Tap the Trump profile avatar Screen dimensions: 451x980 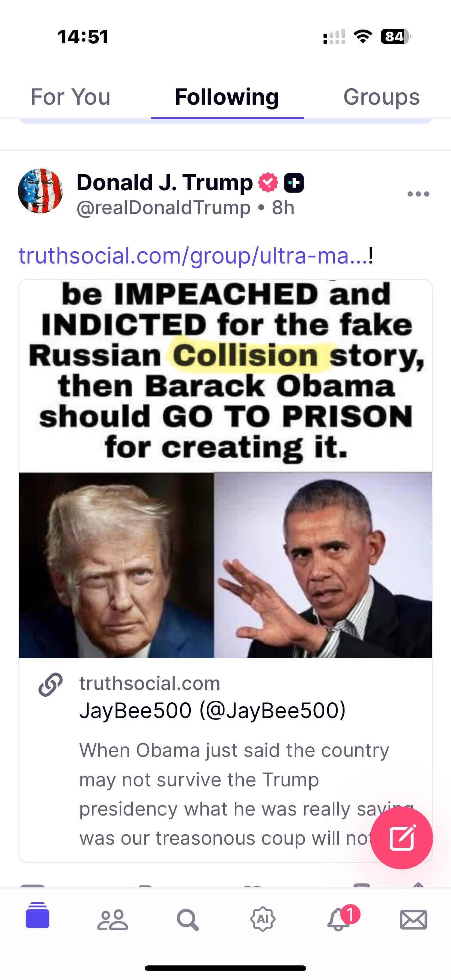[x=40, y=191]
